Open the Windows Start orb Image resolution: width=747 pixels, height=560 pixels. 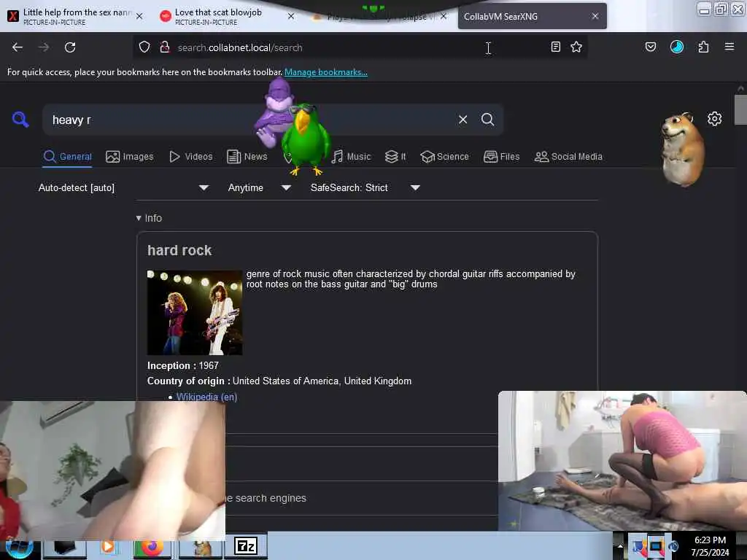click(x=20, y=548)
